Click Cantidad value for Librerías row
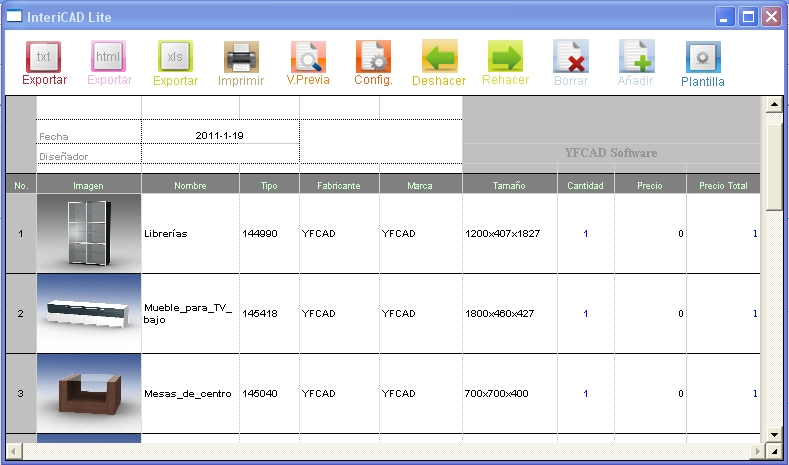The width and height of the screenshot is (789, 465). [586, 234]
